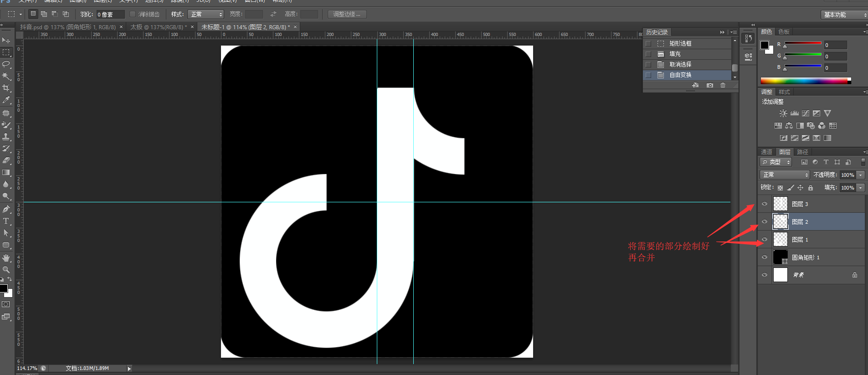Image resolution: width=868 pixels, height=375 pixels.
Task: Set history brush source for 矩形选框
Action: [648, 43]
